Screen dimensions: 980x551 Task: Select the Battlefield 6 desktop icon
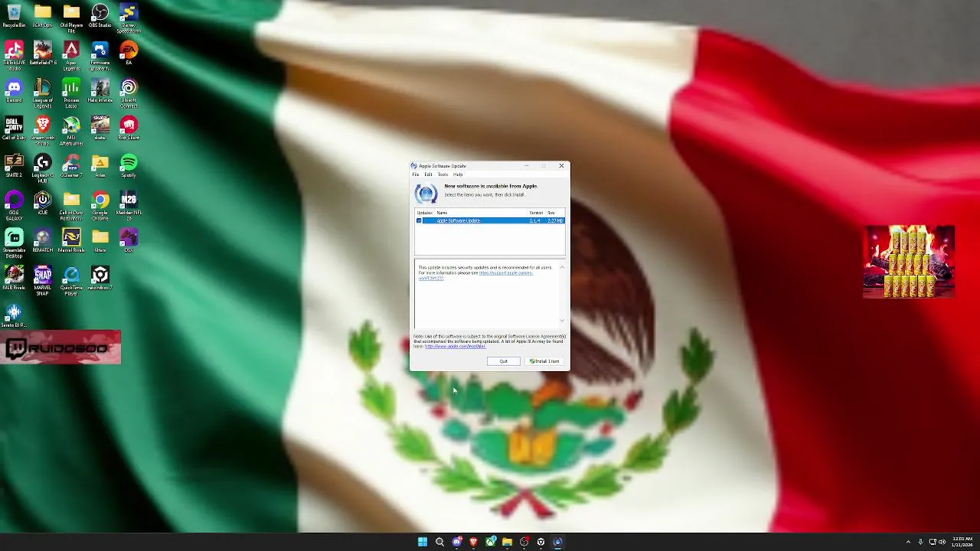click(x=43, y=54)
